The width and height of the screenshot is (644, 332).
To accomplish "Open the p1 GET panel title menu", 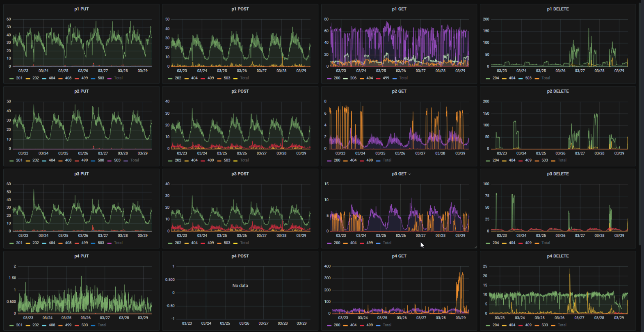I will tap(399, 9).
